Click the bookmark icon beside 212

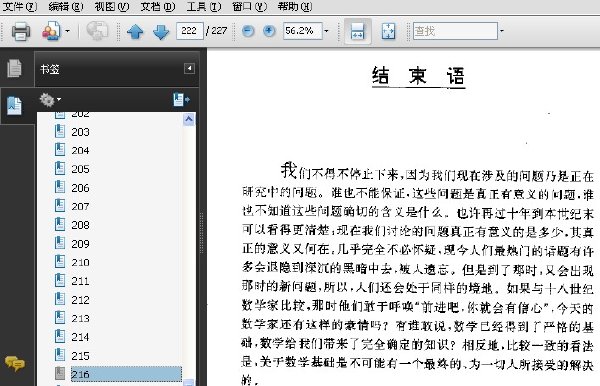[x=60, y=299]
